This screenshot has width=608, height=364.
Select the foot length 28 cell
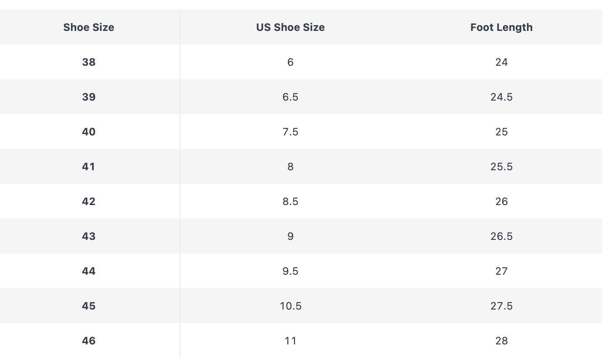[501, 340]
